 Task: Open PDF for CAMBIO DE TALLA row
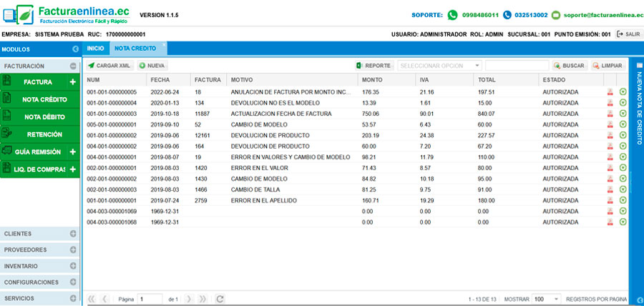point(610,189)
